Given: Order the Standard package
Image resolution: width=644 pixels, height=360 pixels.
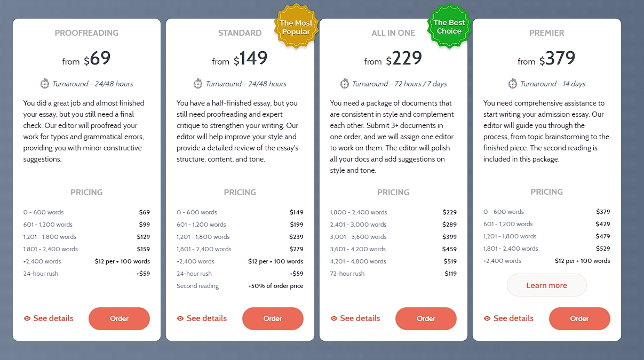Looking at the screenshot, I should (x=273, y=318).
